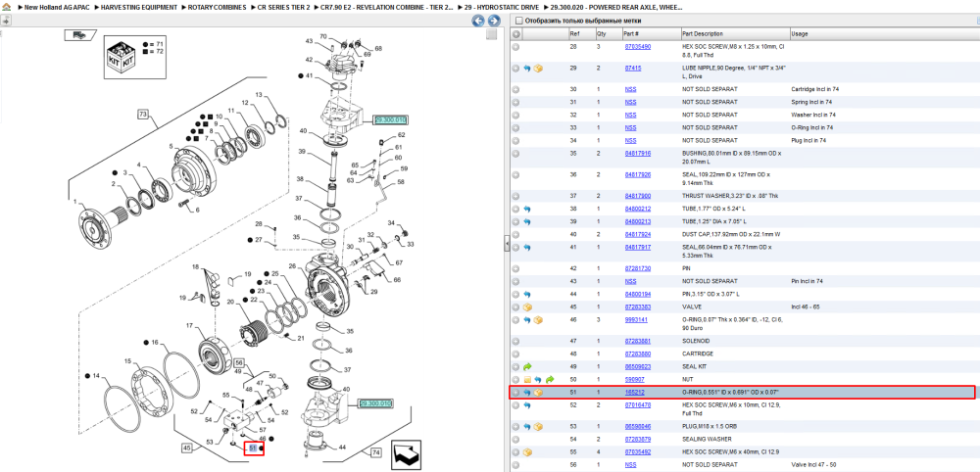
Task: Toggle selection circle for ref 28
Action: (515, 47)
